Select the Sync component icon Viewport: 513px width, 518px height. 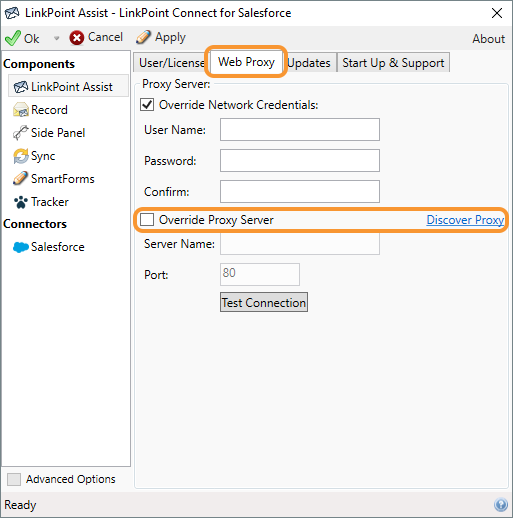(21, 156)
